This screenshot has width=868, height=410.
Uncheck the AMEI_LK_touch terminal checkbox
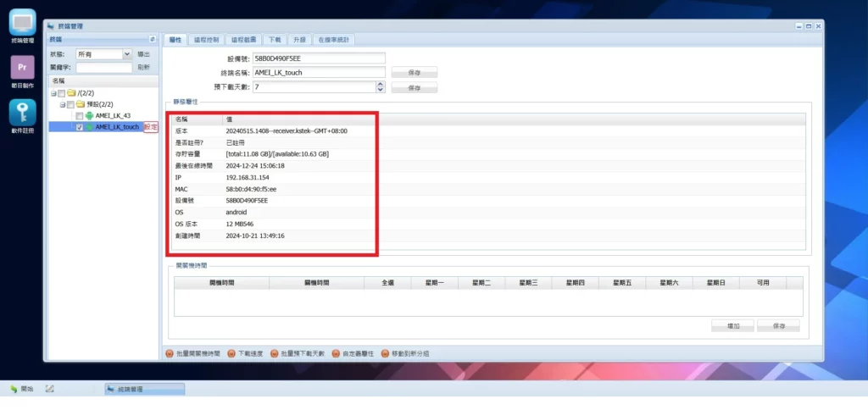80,127
